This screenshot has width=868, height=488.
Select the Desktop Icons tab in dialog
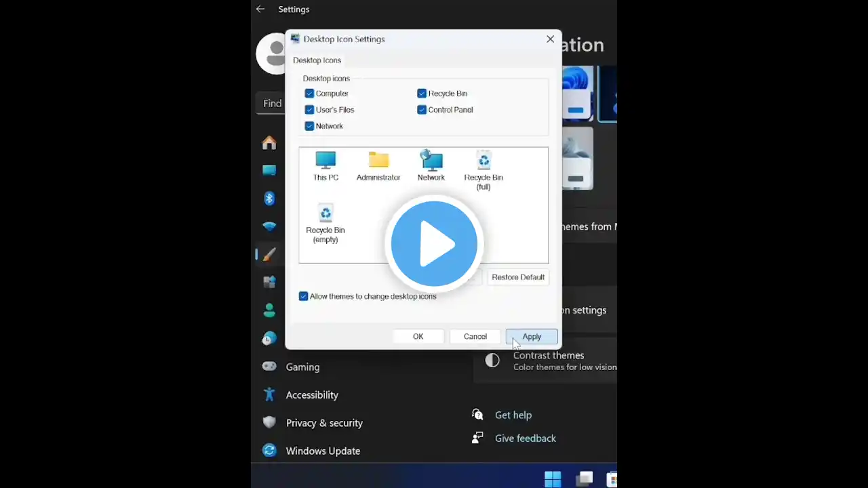coord(317,60)
